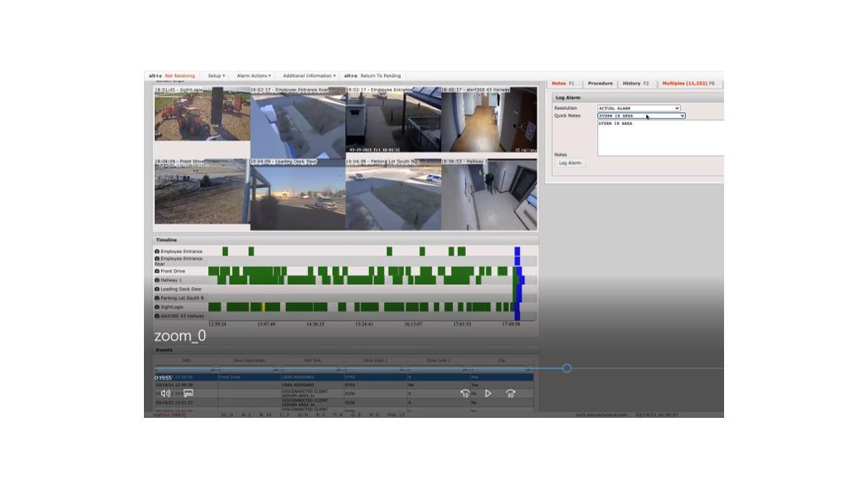
Task: Open the alert360 43 Hallway camera thumbnail
Action: pos(489,120)
